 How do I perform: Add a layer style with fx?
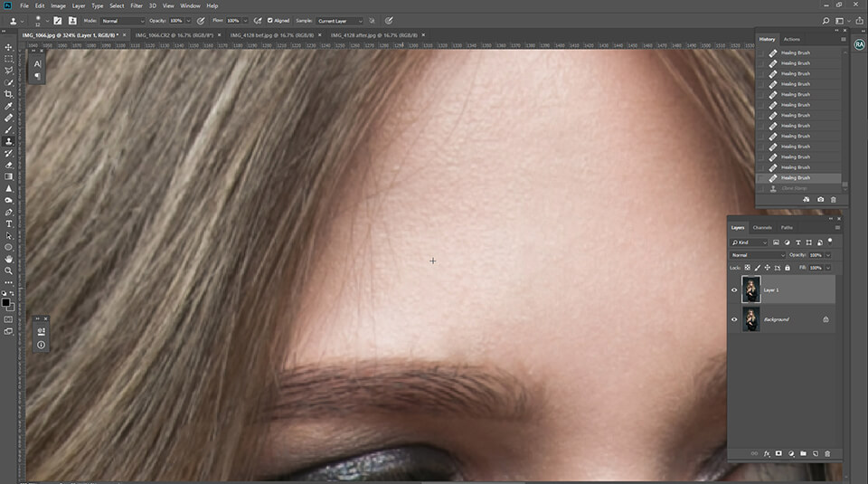pyautogui.click(x=767, y=453)
